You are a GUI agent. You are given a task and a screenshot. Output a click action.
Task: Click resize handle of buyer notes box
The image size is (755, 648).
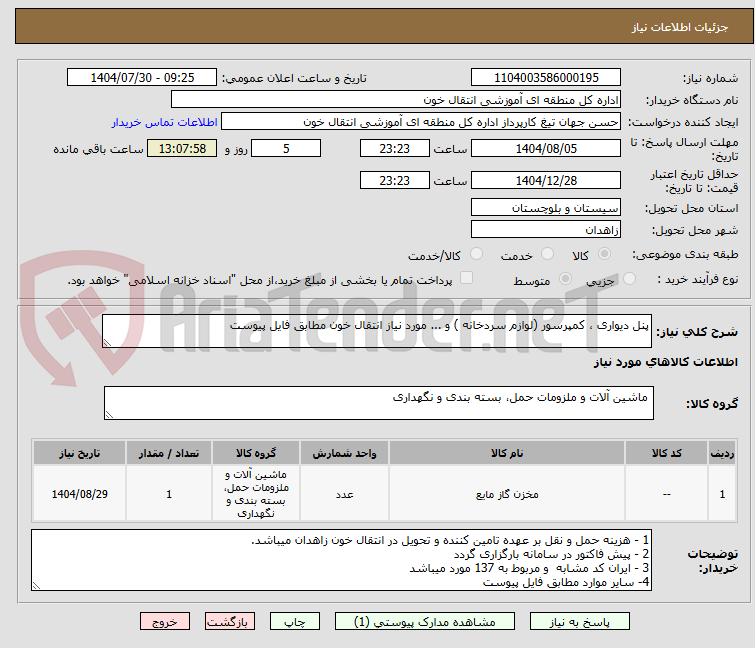click(x=37, y=585)
